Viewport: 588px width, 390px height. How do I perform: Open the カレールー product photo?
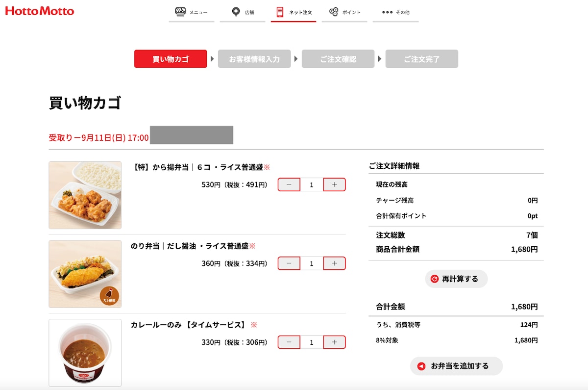click(85, 353)
